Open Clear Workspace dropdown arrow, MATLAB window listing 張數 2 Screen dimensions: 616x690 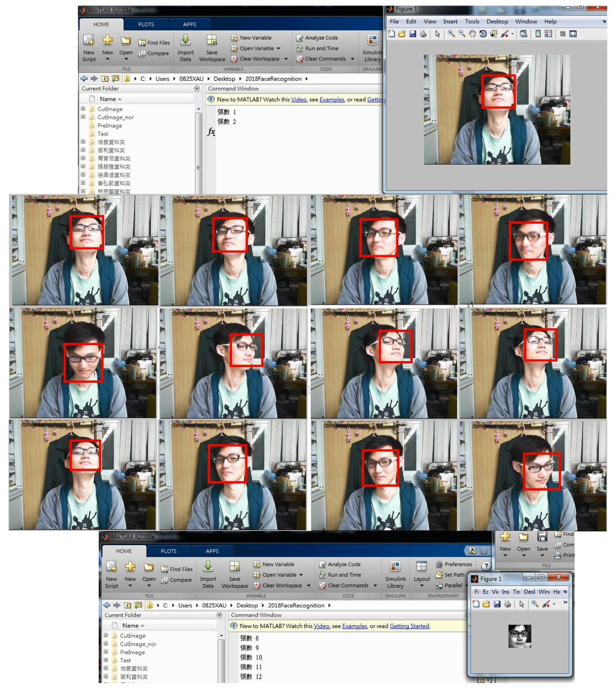click(286, 59)
